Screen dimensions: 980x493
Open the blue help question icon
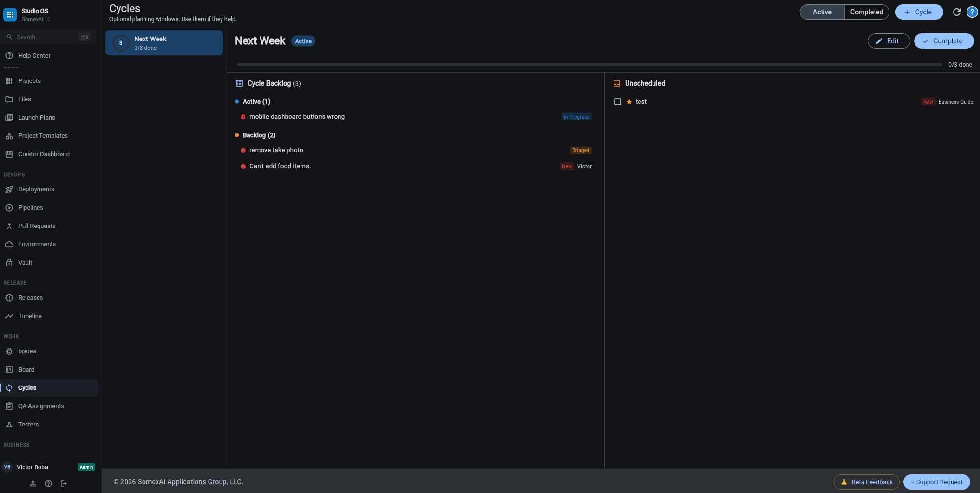972,12
